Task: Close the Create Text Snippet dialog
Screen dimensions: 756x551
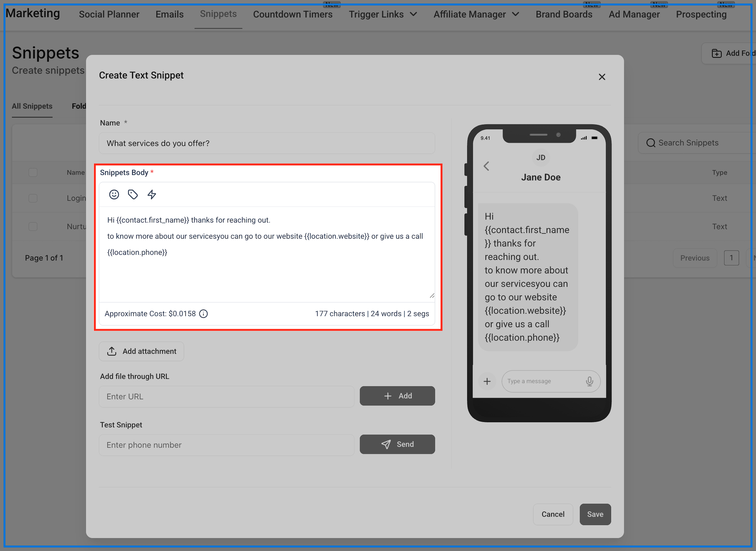Action: [x=602, y=77]
